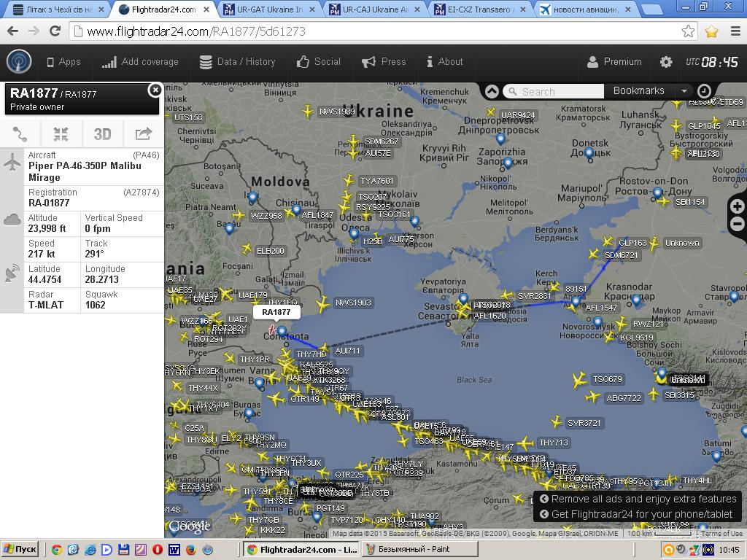Open the playback clock icon
747x560 pixels.
704,91
